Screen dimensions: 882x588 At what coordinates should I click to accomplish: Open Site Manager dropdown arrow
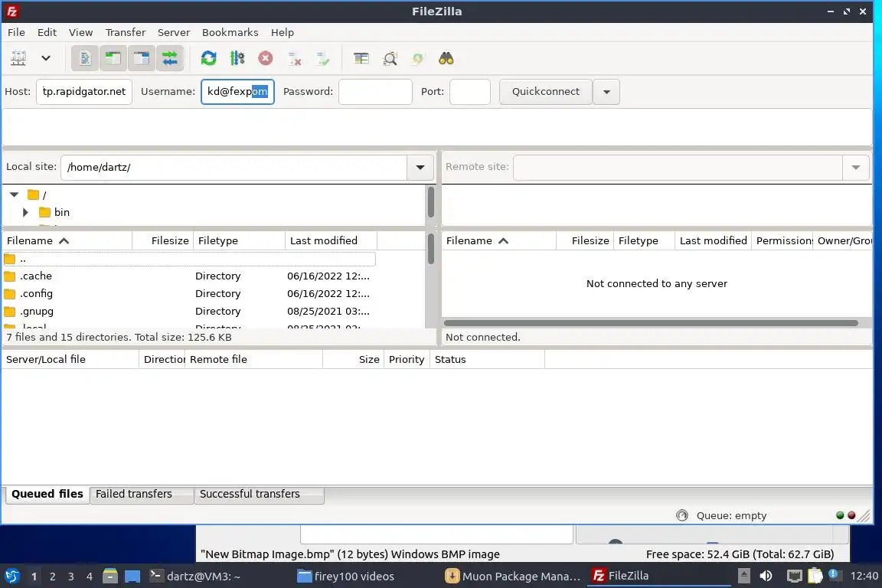[46, 58]
